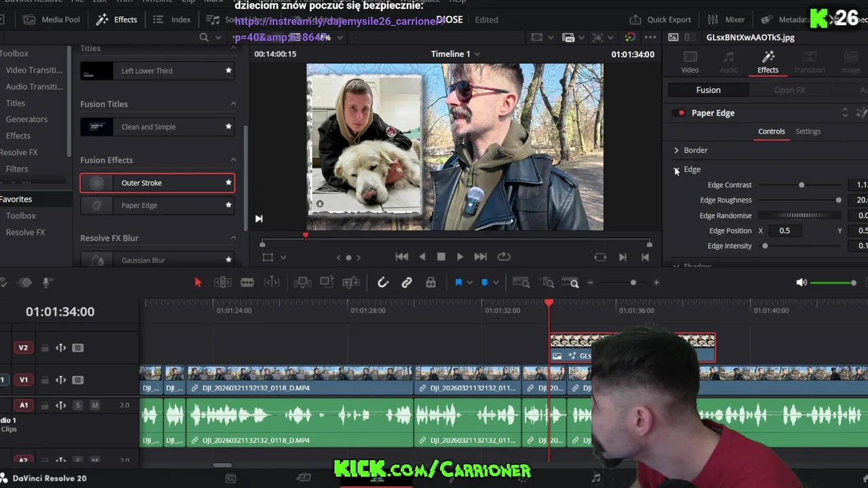Collapse the Resolve FX Blur group
Screen dimensions: 868x488
pos(233,238)
